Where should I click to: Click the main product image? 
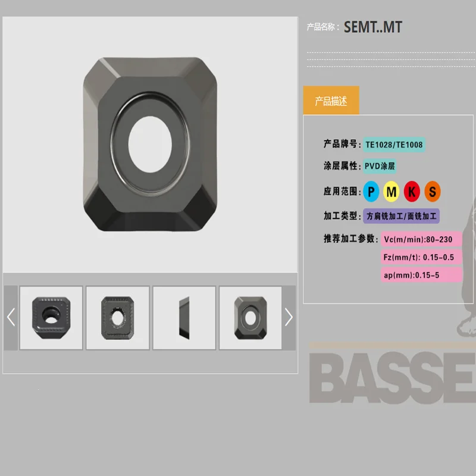150,145
